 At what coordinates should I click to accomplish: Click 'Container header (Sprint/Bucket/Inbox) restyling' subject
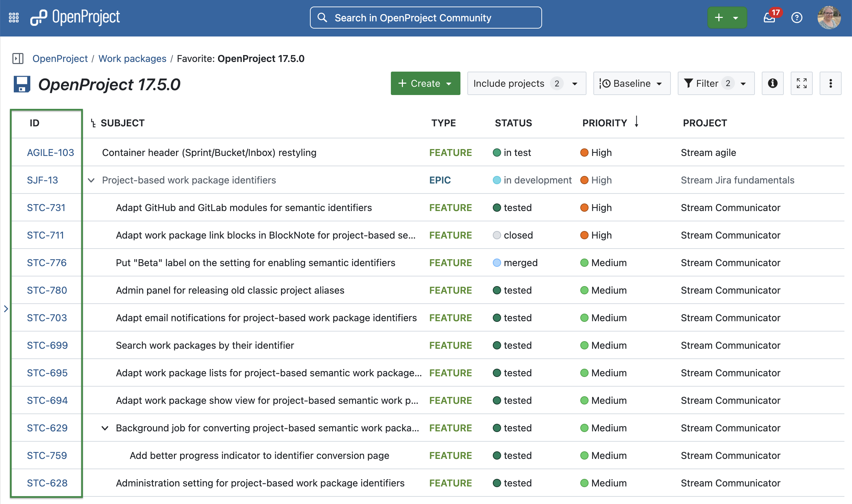click(209, 153)
